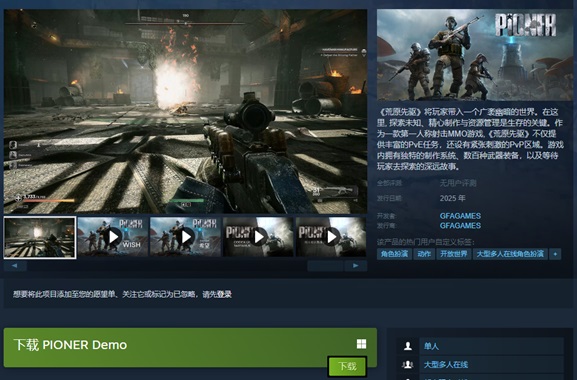The image size is (577, 380).
Task: Open the 动作 tag
Action: coord(424,254)
